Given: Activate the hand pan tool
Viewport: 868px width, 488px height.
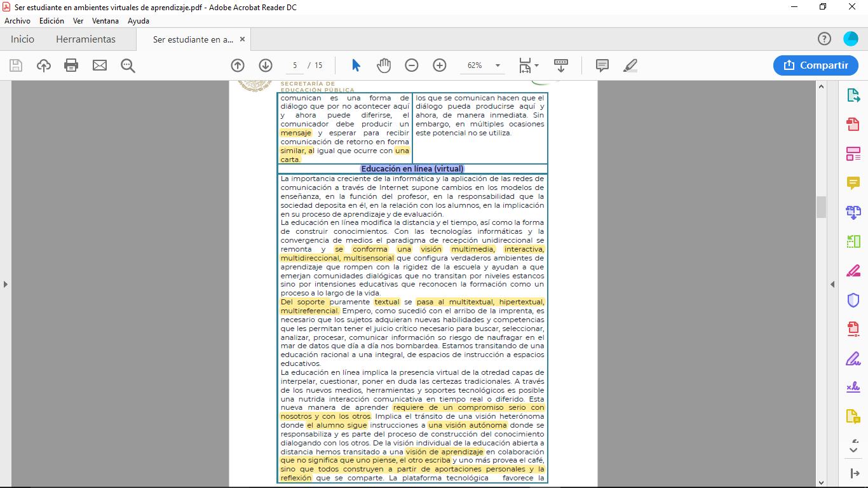Looking at the screenshot, I should click(384, 65).
